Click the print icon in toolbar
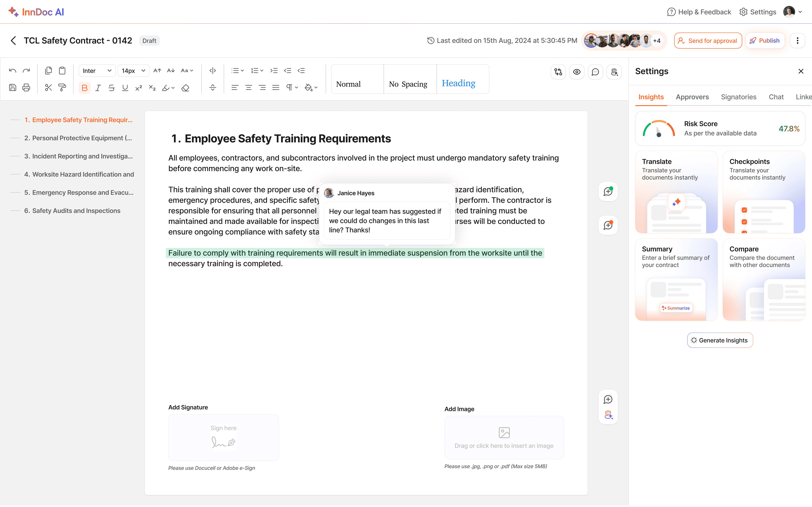The width and height of the screenshot is (812, 507). (26, 88)
